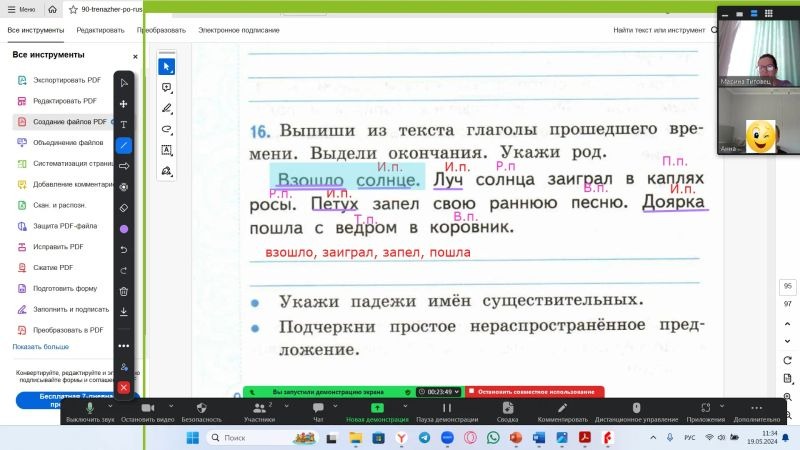Choose the Acrobat add comment tool
The width and height of the screenshot is (800, 450).
pyautogui.click(x=167, y=87)
